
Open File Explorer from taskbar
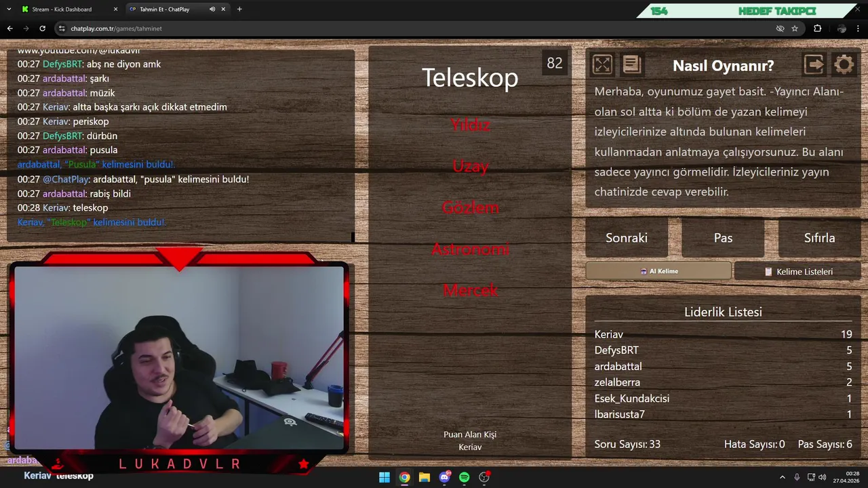(x=425, y=477)
